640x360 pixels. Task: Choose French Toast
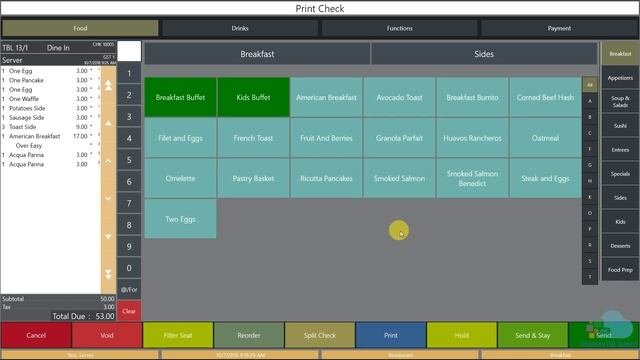coord(253,138)
